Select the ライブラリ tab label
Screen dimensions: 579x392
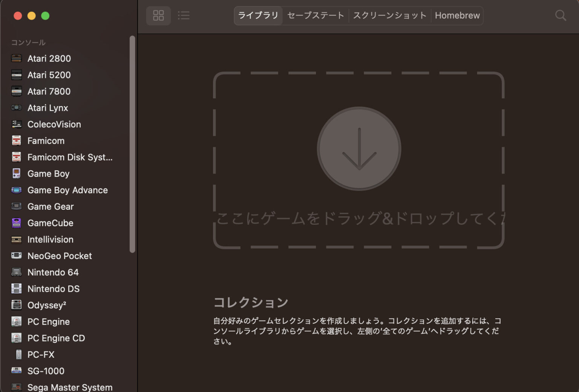(x=258, y=15)
